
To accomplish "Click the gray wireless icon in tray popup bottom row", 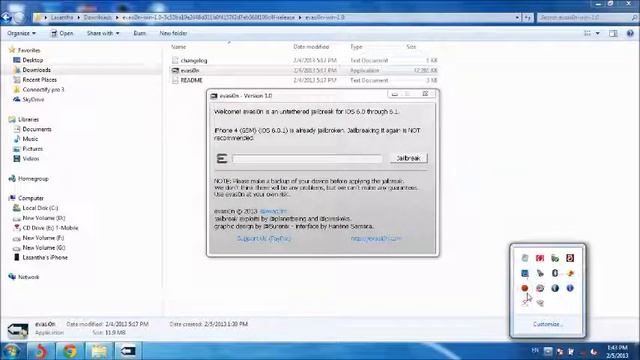I will (x=540, y=303).
